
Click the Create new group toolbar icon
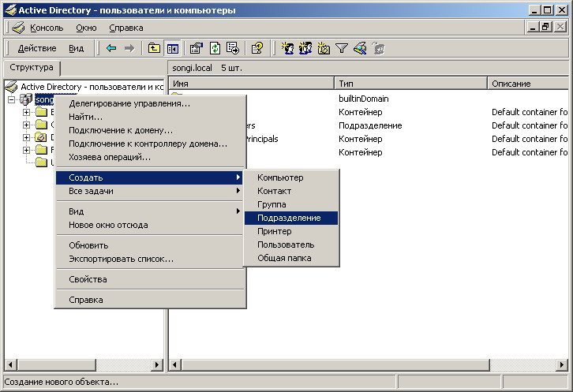click(305, 48)
